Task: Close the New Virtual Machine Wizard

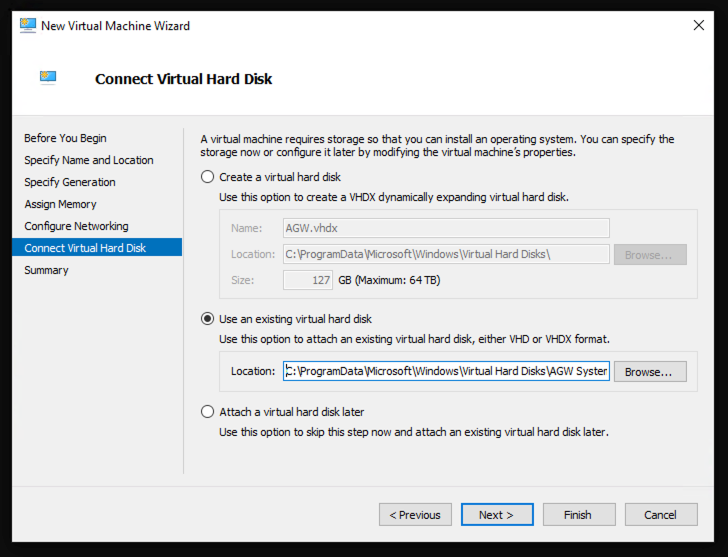Action: click(698, 25)
